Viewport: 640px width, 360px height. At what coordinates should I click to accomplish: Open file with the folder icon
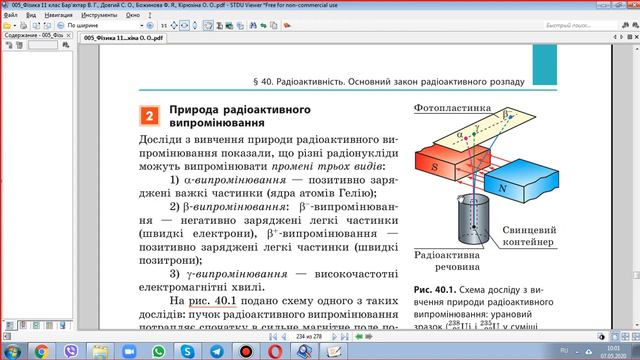[7, 26]
